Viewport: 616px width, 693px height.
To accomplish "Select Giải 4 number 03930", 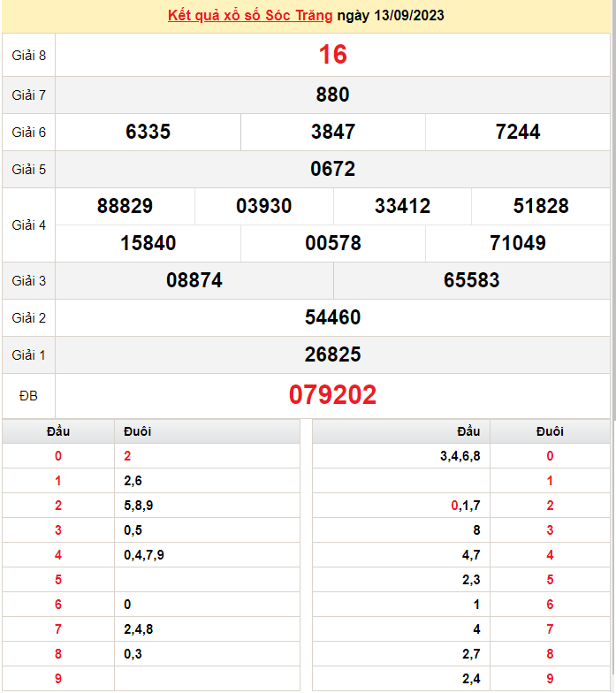I will pos(264,206).
